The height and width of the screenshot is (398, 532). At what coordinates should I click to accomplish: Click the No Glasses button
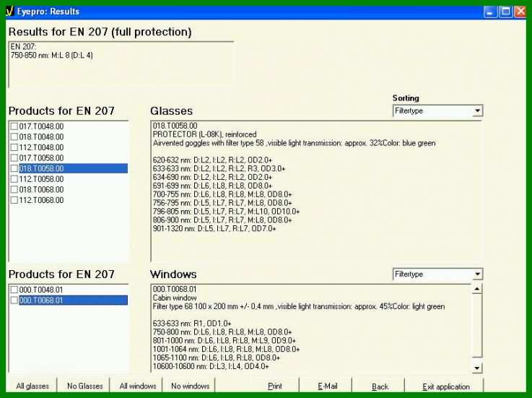click(x=85, y=386)
